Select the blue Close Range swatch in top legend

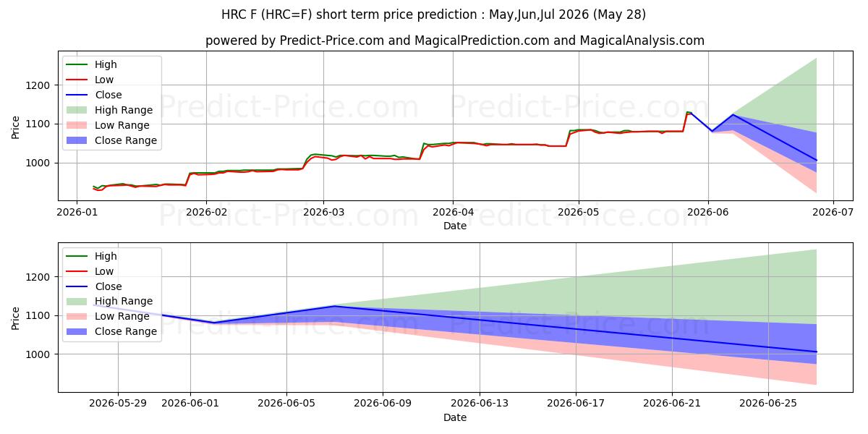77,140
